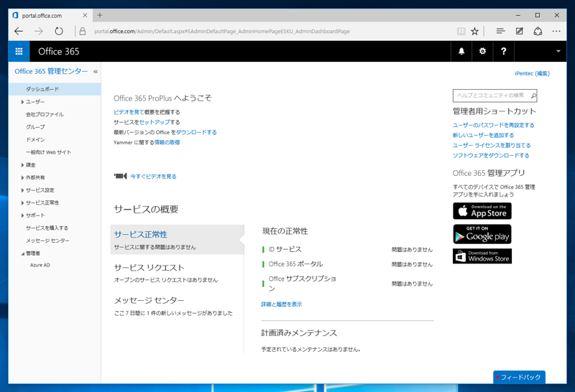Click the Office サブスクリプション health row
The height and width of the screenshot is (392, 575).
347,284
